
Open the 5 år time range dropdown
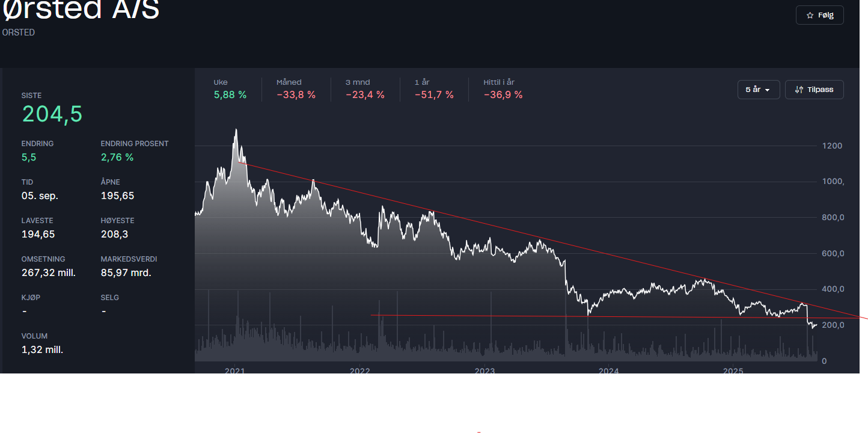point(758,90)
